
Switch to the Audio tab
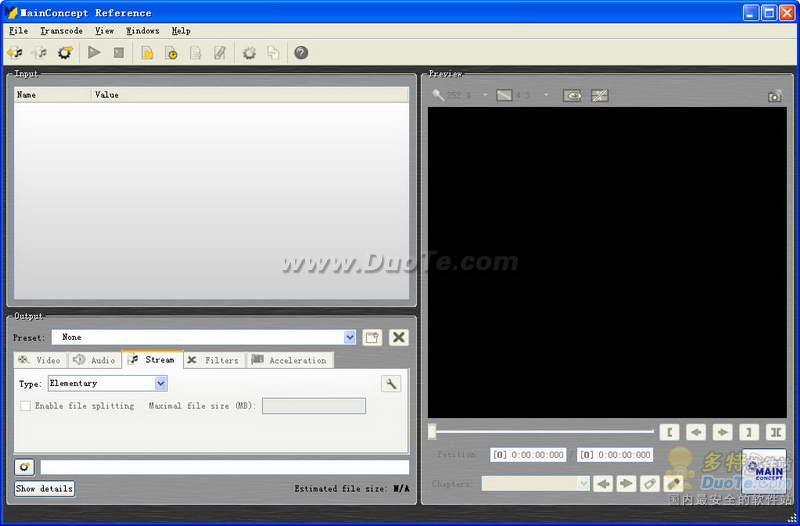pyautogui.click(x=94, y=360)
